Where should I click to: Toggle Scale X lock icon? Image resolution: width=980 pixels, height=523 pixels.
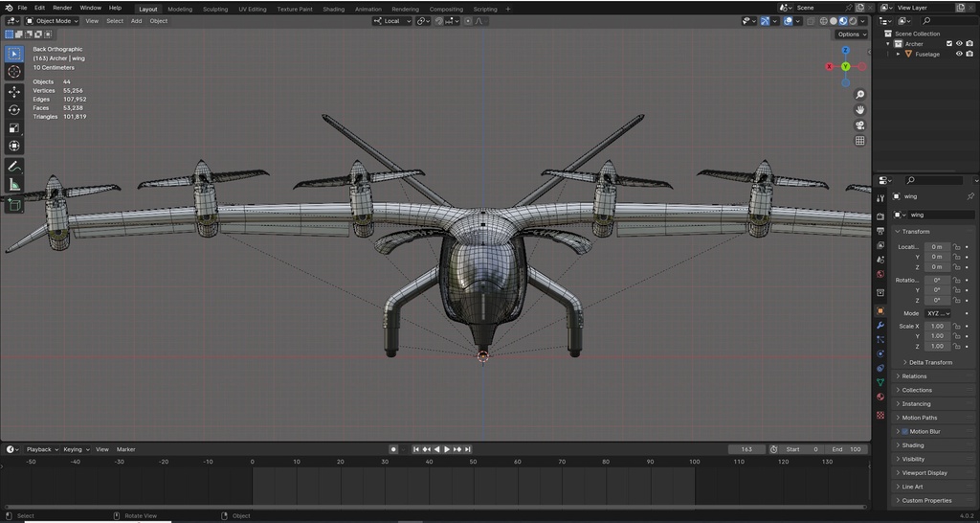[956, 326]
